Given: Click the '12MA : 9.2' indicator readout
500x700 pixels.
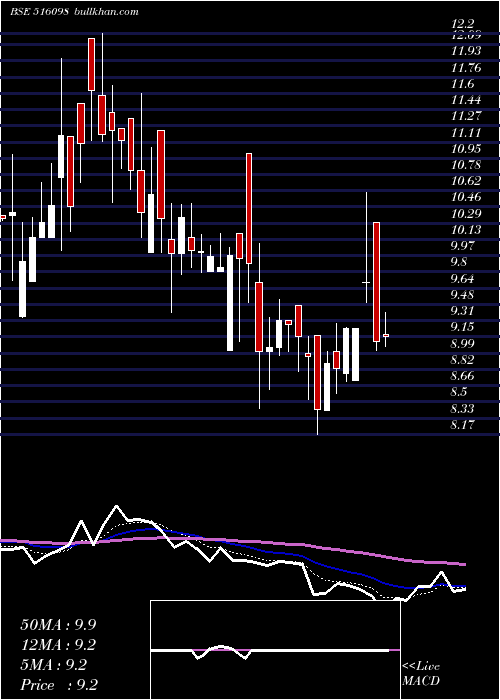Looking at the screenshot, I should coord(58,645).
